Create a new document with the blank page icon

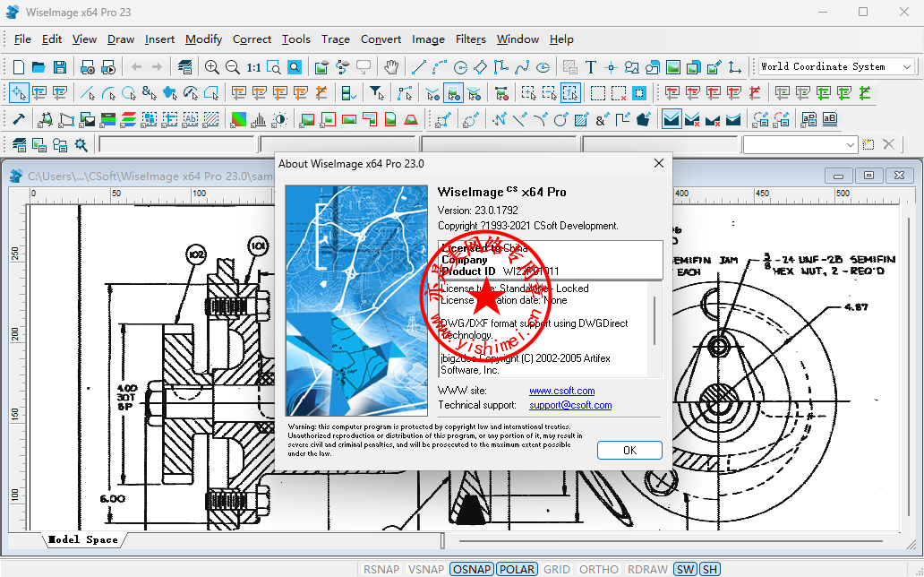[x=18, y=67]
